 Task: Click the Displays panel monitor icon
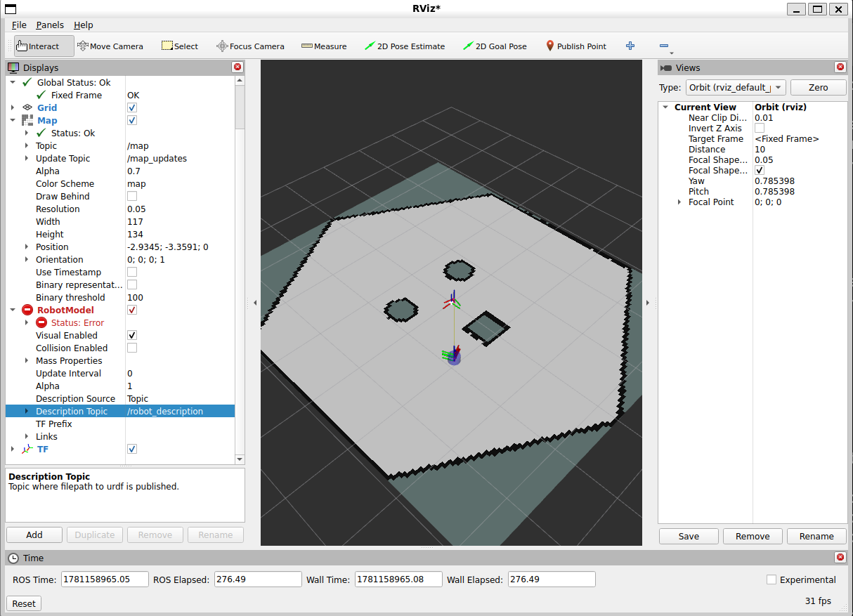click(13, 67)
